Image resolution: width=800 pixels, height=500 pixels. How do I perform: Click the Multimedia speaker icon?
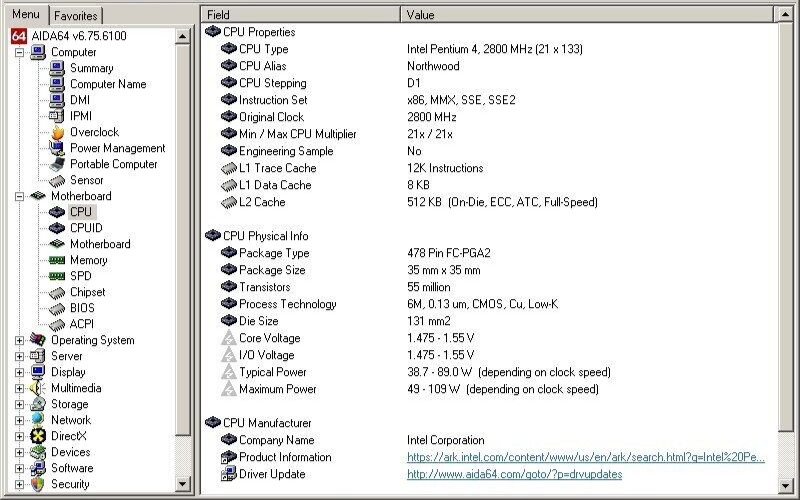point(38,388)
